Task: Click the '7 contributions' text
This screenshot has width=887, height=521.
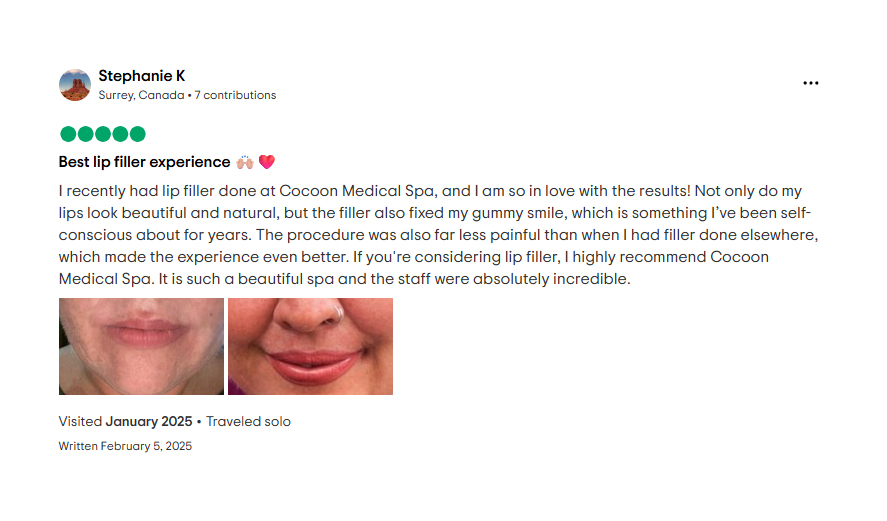Action: 235,95
